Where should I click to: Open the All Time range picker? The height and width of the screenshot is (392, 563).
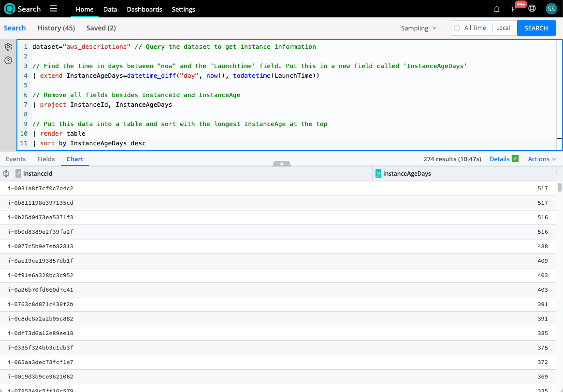pos(470,28)
